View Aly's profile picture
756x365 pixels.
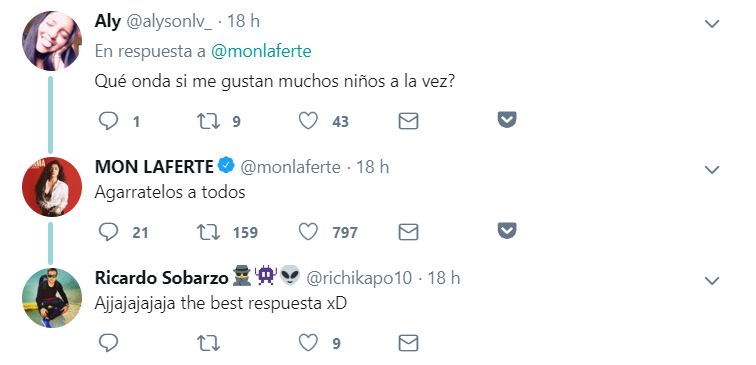(x=52, y=41)
